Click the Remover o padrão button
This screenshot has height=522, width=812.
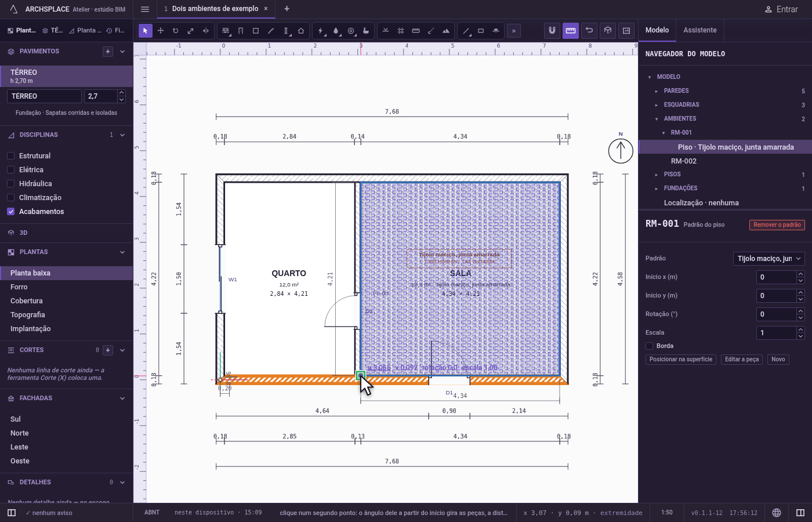point(777,225)
